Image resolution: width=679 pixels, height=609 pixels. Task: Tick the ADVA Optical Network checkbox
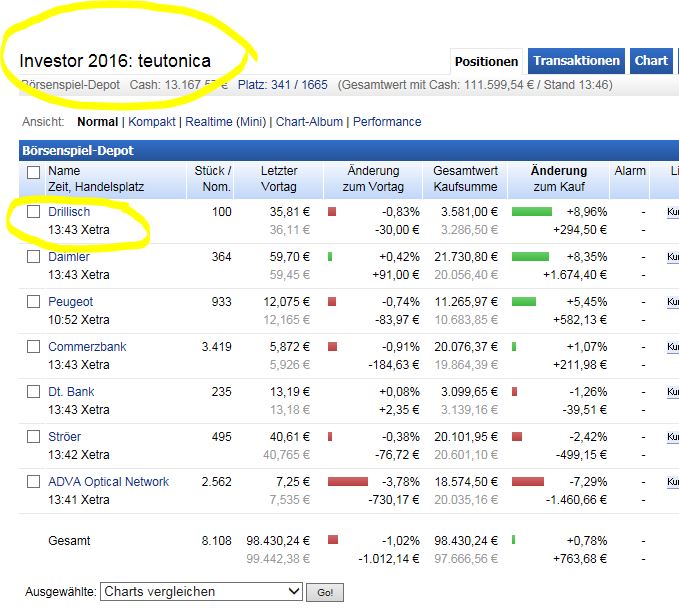click(33, 482)
